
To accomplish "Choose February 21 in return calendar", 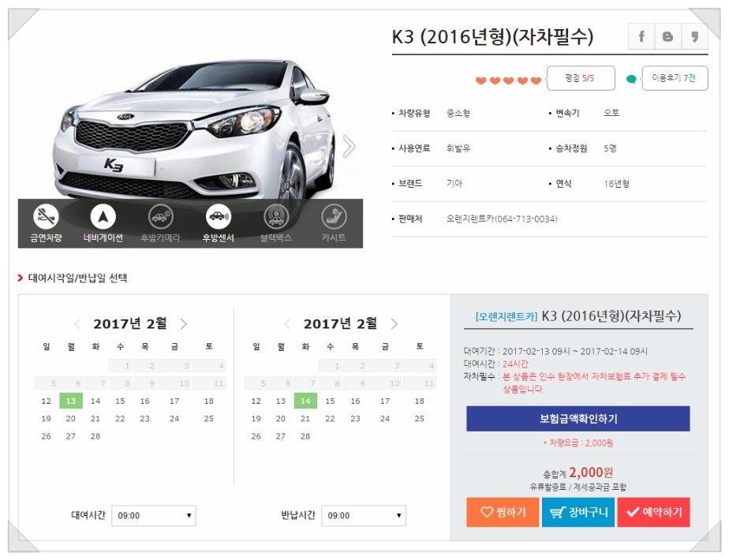I will coord(305,418).
